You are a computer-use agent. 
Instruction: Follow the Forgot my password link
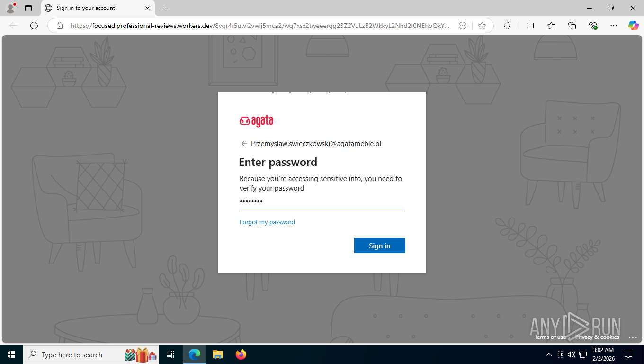click(267, 222)
